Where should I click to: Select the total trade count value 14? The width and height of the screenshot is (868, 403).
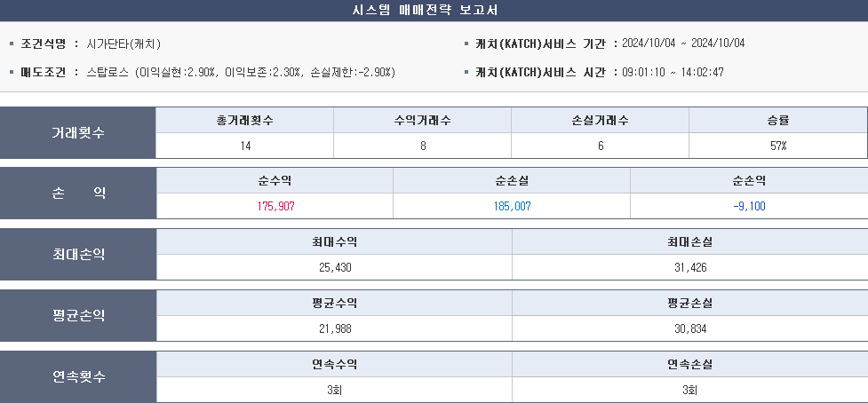point(245,146)
